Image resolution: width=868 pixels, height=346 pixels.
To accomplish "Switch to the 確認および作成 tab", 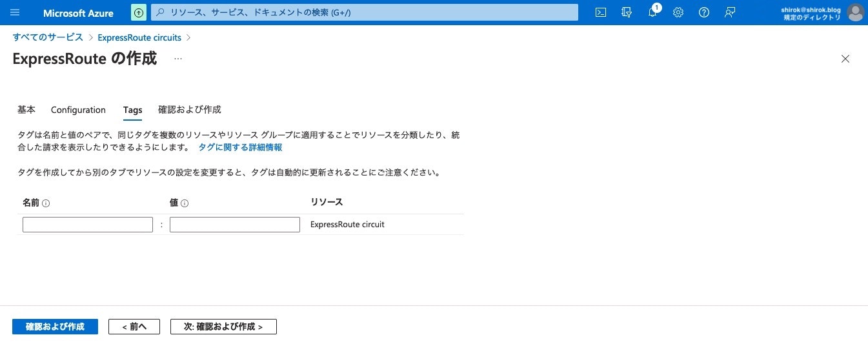I will click(190, 110).
